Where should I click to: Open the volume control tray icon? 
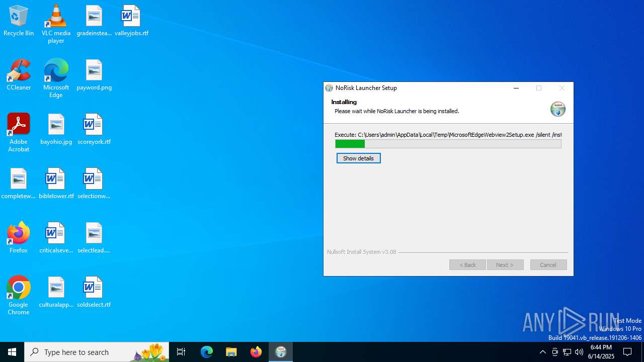(x=579, y=352)
